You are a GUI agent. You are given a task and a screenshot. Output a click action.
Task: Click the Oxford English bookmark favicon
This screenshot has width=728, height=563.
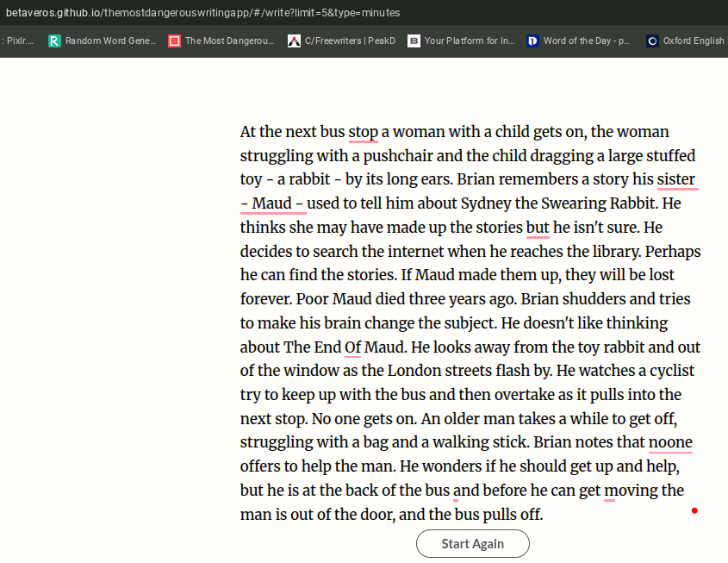pyautogui.click(x=652, y=41)
